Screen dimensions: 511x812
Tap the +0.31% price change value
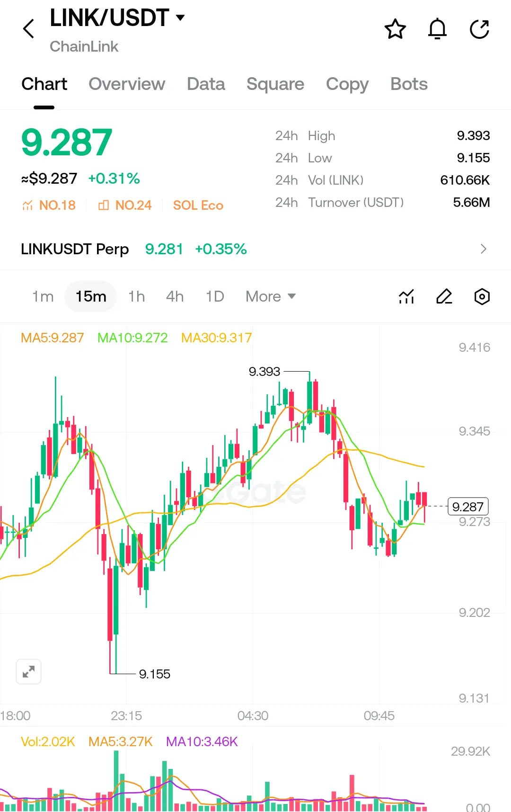click(x=114, y=178)
